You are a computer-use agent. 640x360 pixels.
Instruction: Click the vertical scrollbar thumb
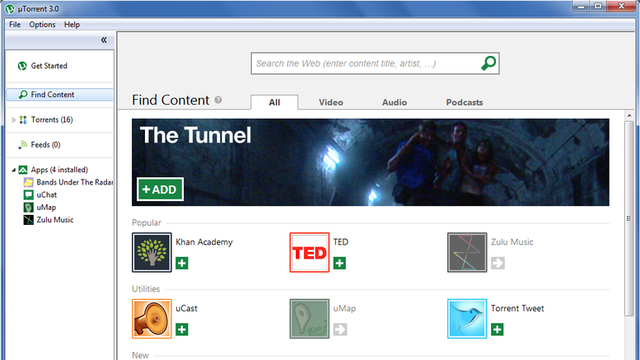point(629,218)
